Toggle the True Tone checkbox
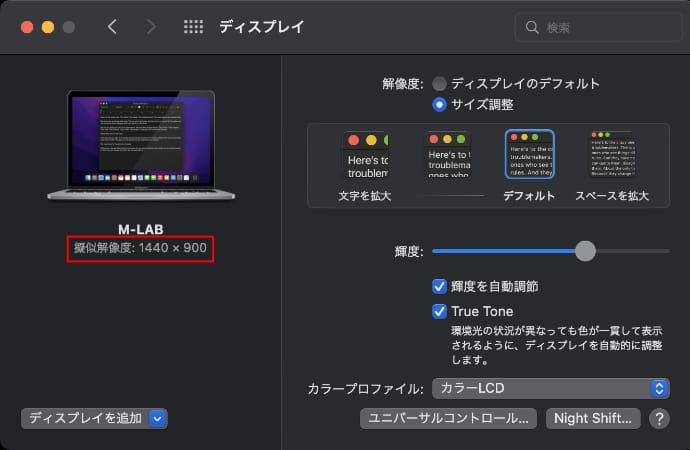Screen dimensions: 690x450 (x=439, y=311)
